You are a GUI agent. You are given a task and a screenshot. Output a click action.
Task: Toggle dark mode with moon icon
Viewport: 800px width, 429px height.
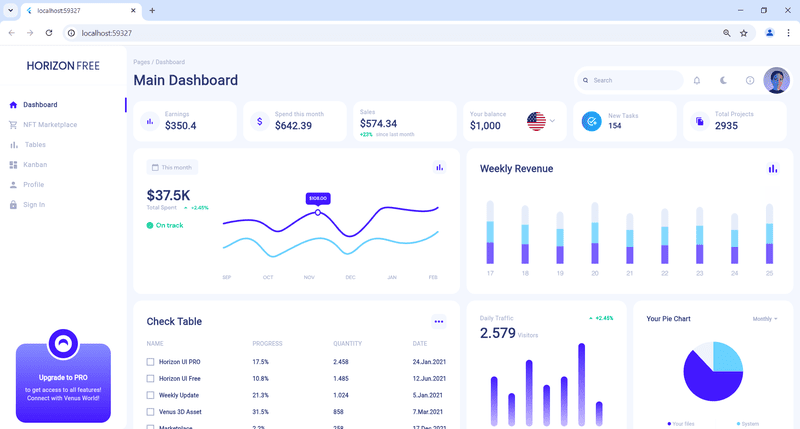723,80
